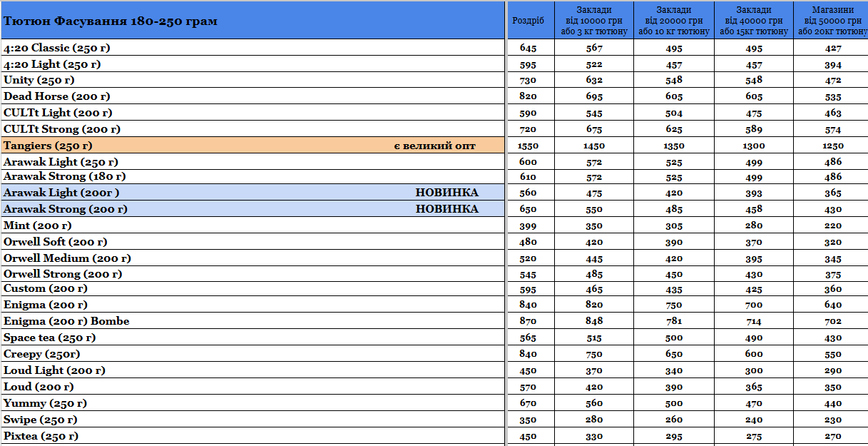This screenshot has height=446, width=868.
Task: Select the Unity (250 г) product cell
Action: tap(252, 80)
